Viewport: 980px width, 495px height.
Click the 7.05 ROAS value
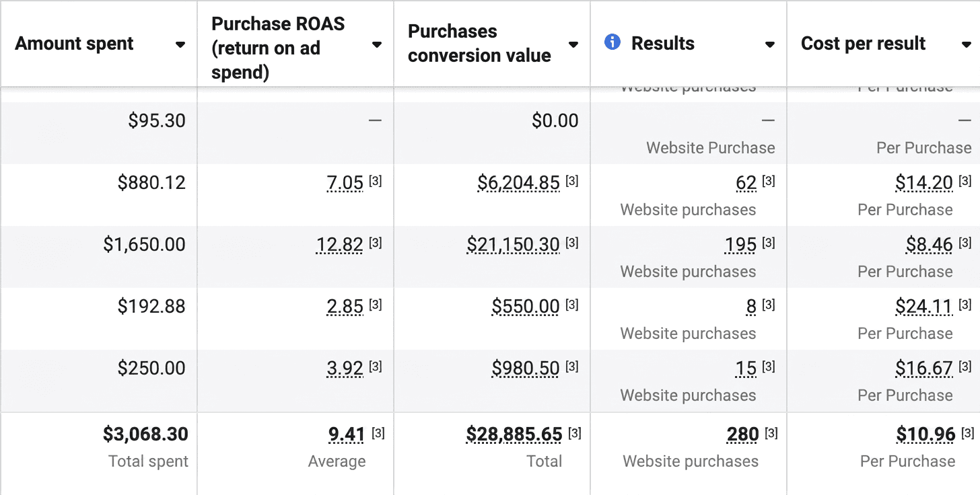tap(345, 183)
